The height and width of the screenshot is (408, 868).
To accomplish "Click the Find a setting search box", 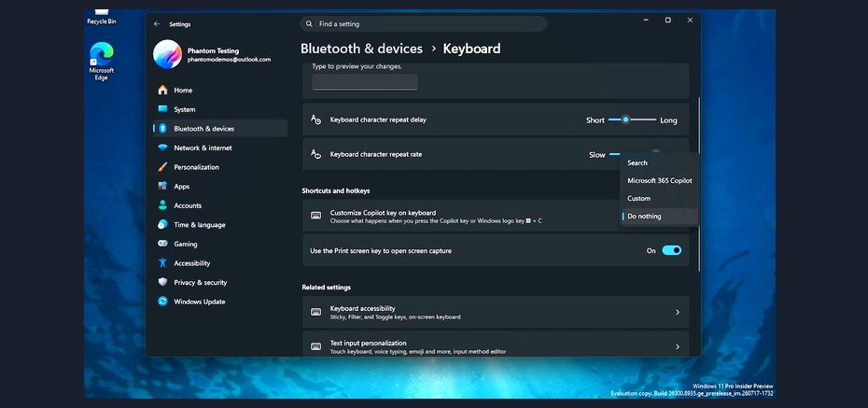I will [424, 24].
